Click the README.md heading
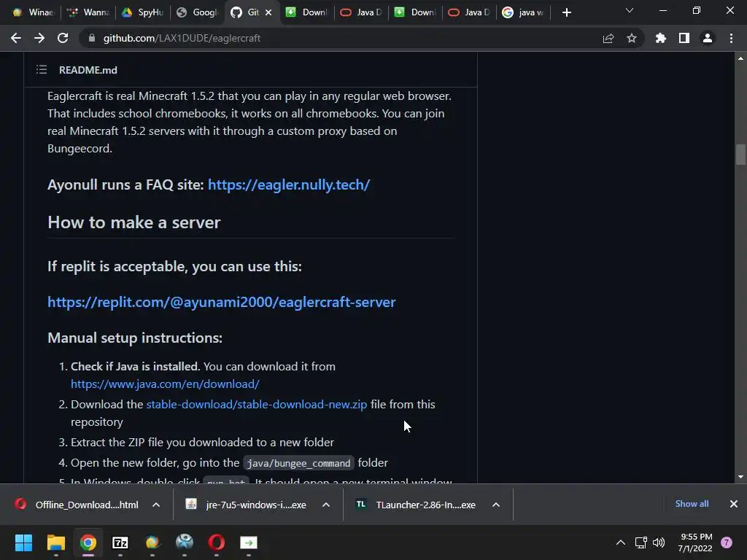The width and height of the screenshot is (747, 560). click(88, 70)
